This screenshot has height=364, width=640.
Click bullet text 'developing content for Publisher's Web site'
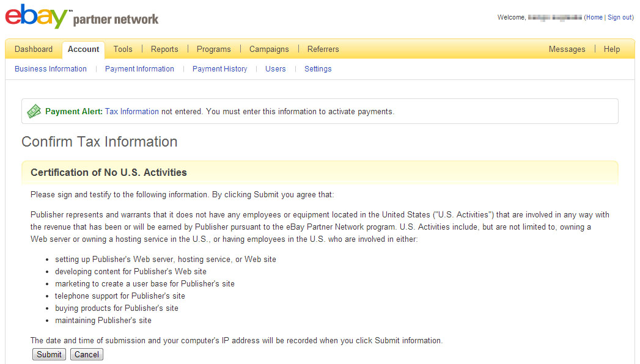click(131, 271)
